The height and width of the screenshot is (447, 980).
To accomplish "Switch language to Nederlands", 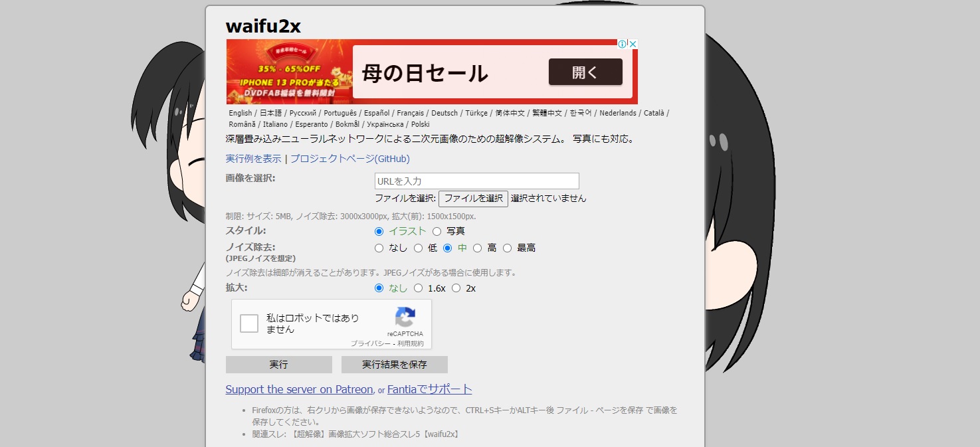I will pyautogui.click(x=618, y=113).
